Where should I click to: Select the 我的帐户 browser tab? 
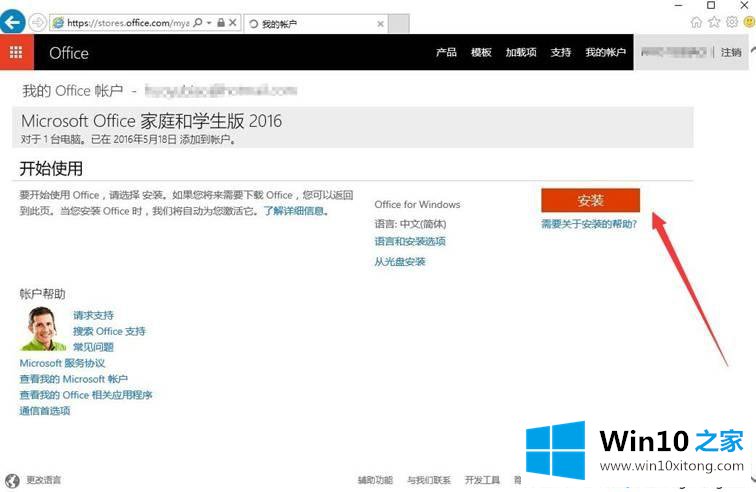(x=316, y=24)
